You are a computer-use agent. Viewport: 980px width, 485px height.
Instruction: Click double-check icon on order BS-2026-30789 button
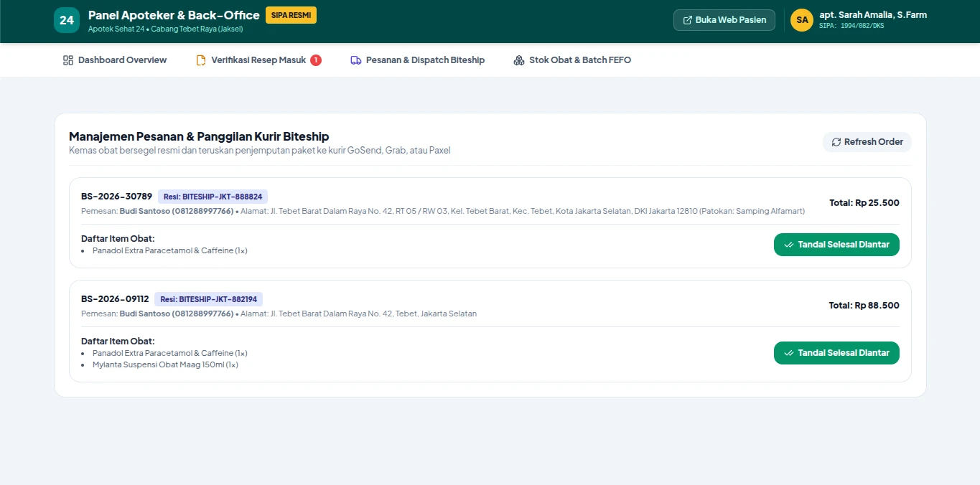[789, 245]
